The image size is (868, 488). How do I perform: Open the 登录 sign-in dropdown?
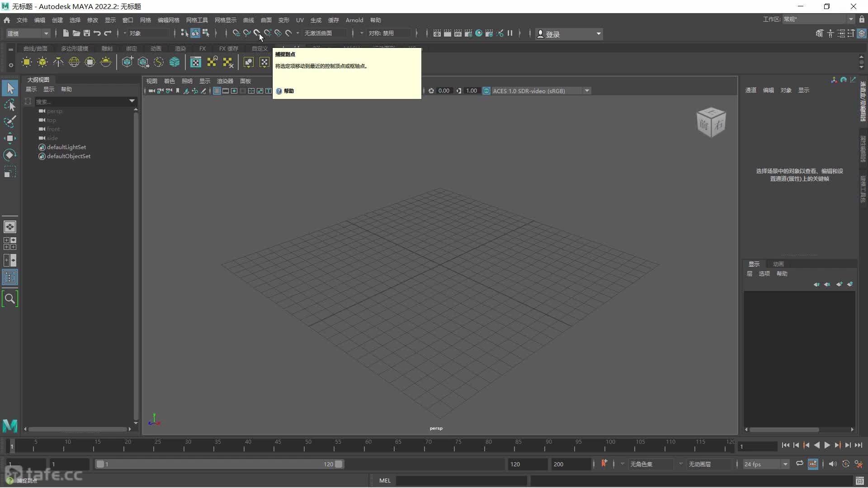click(569, 34)
